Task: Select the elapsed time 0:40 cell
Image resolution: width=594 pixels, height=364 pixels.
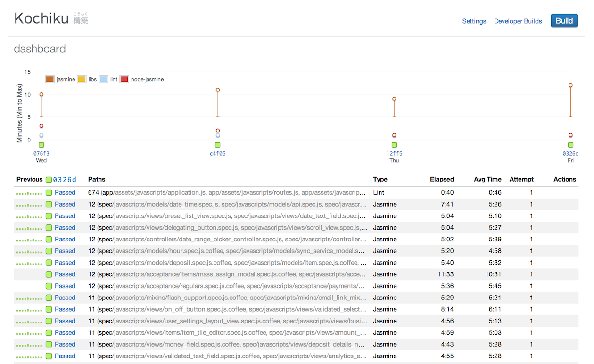Action: tap(447, 192)
